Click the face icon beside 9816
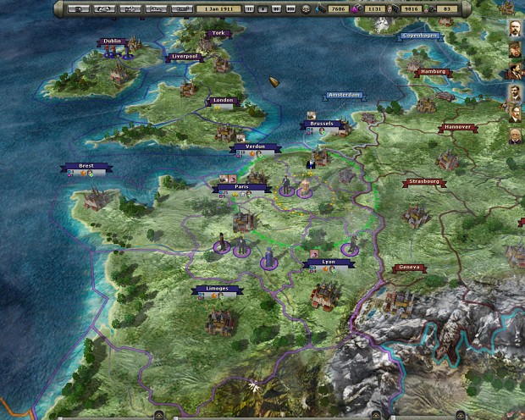This screenshot has width=525, height=420. [x=393, y=9]
